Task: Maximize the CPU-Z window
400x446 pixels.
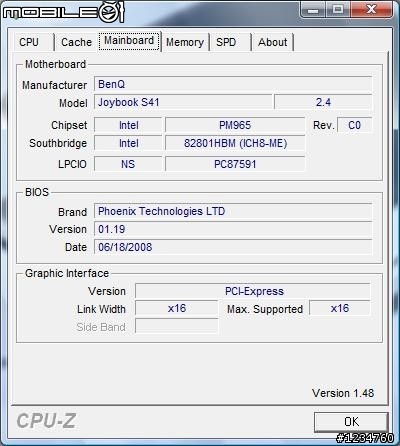Action: pos(338,10)
